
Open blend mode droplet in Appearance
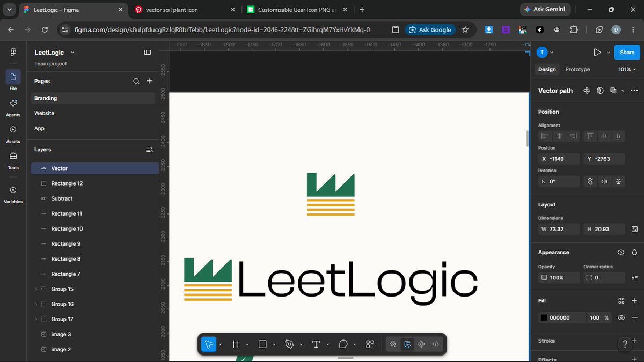point(634,252)
